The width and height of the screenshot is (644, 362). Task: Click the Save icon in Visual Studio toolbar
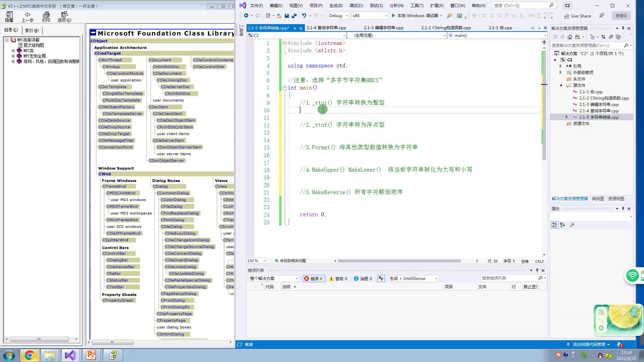coord(286,16)
